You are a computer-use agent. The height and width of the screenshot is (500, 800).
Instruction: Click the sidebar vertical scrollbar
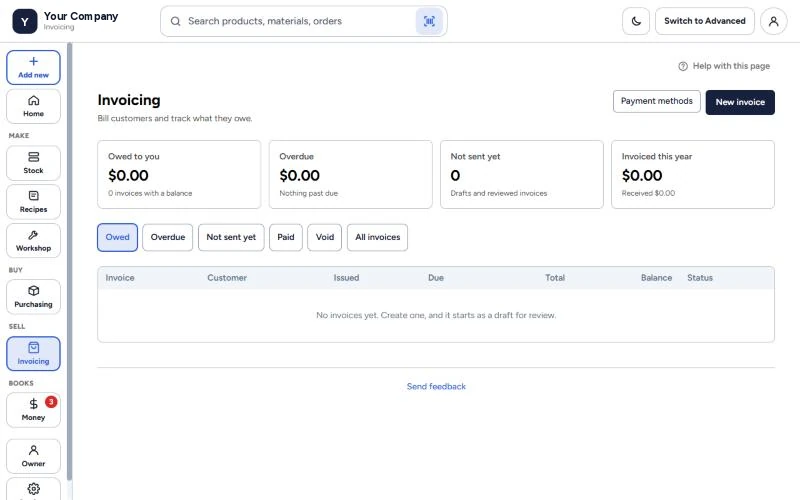point(69,261)
